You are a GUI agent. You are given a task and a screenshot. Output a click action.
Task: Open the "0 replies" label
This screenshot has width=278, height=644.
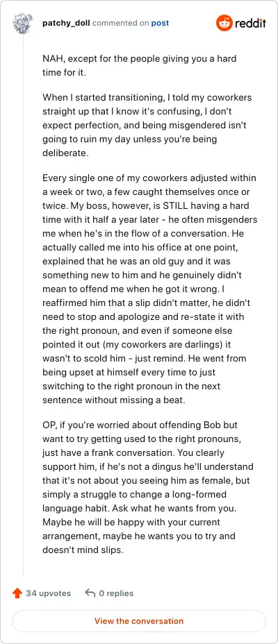[x=116, y=593]
